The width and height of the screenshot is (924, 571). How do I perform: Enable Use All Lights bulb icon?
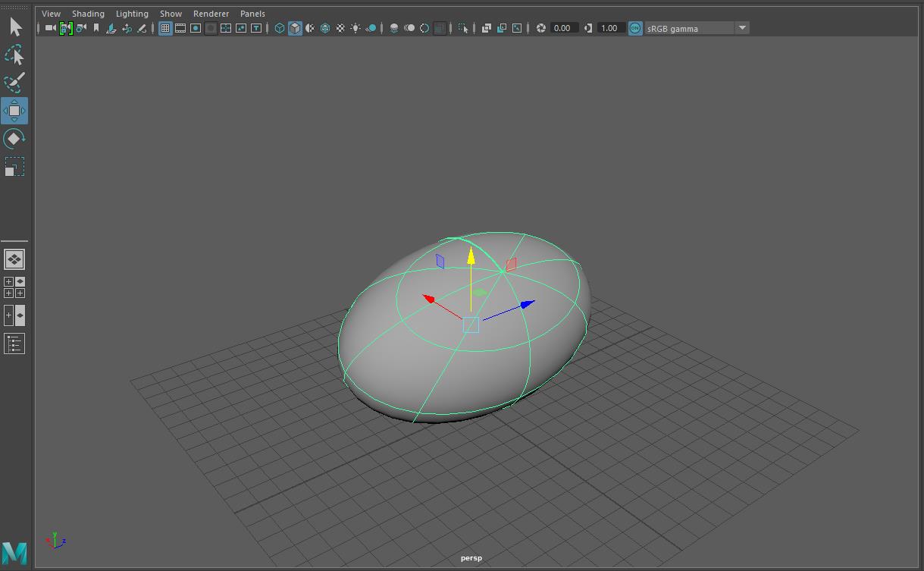pyautogui.click(x=356, y=28)
